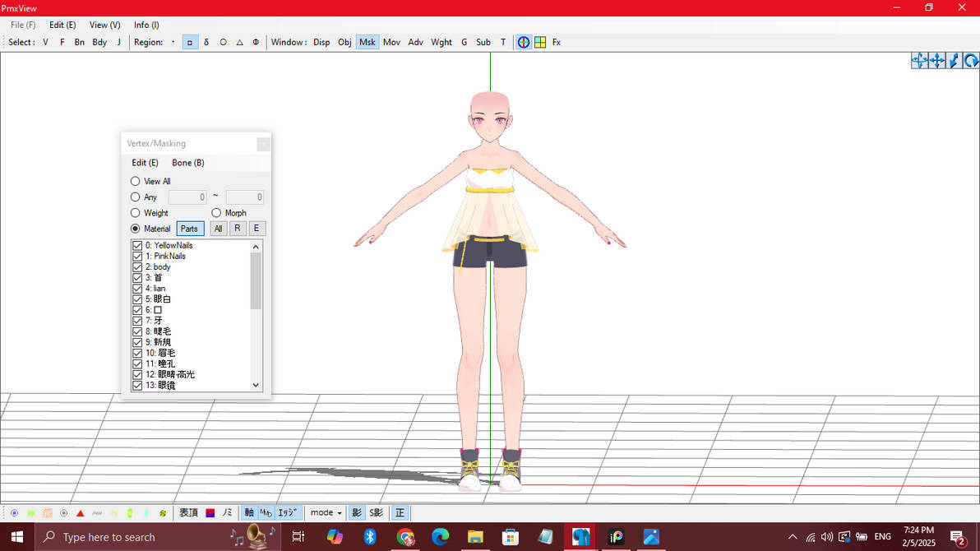Click the R button in Vertex/Masking
Image resolution: width=980 pixels, height=551 pixels.
point(237,229)
